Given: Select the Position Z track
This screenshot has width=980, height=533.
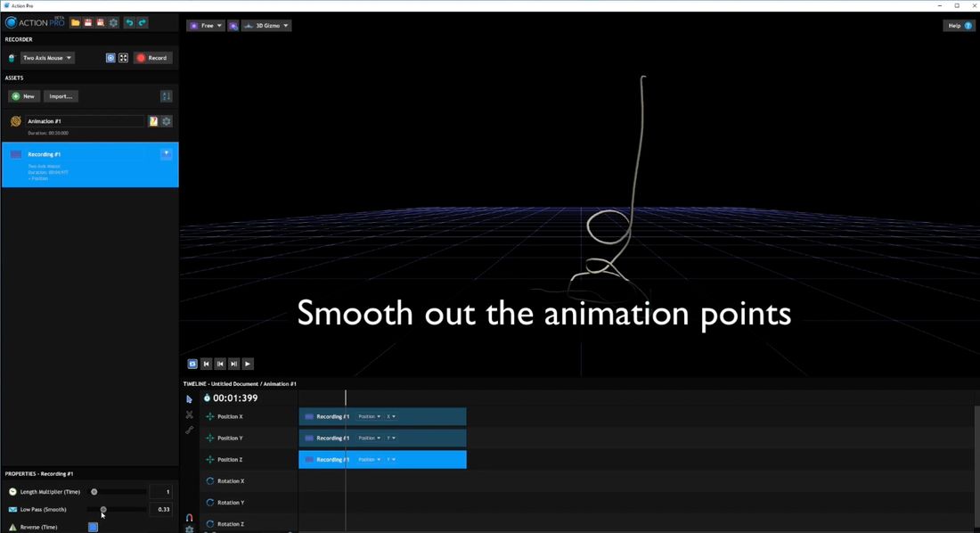Looking at the screenshot, I should (x=249, y=460).
